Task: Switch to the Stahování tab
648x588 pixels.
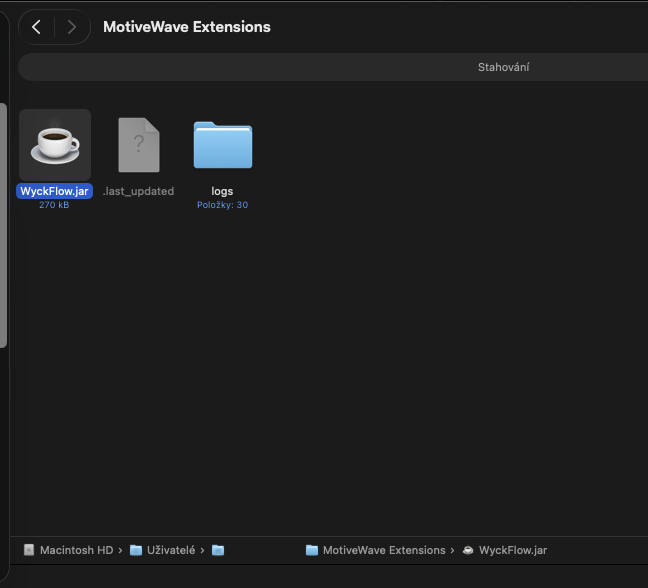Action: [x=503, y=67]
